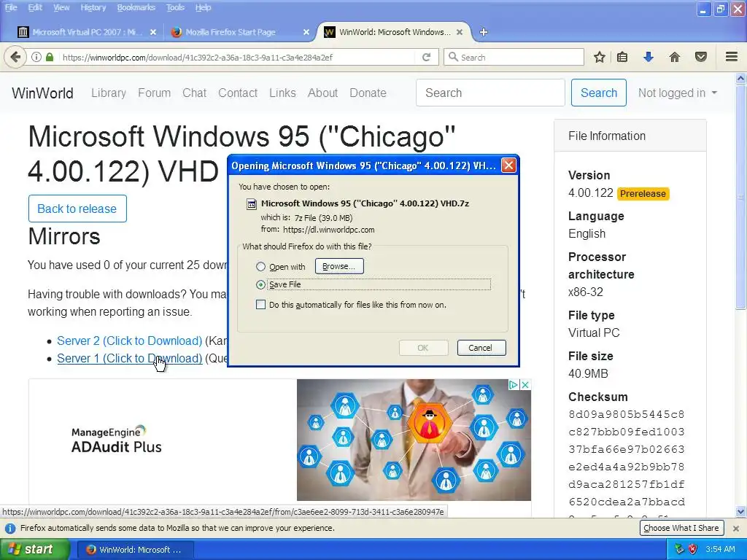Open site identity info icon in address bar

tap(36, 57)
